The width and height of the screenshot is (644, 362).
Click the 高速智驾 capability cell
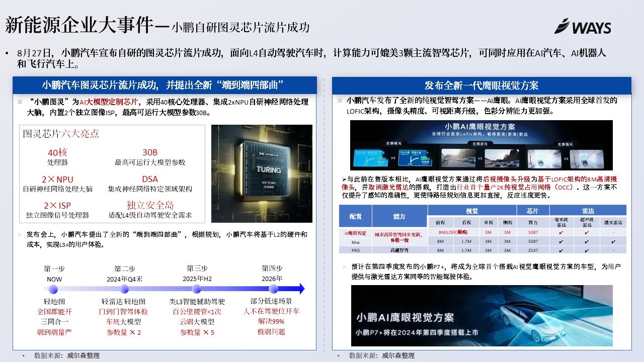(399, 250)
